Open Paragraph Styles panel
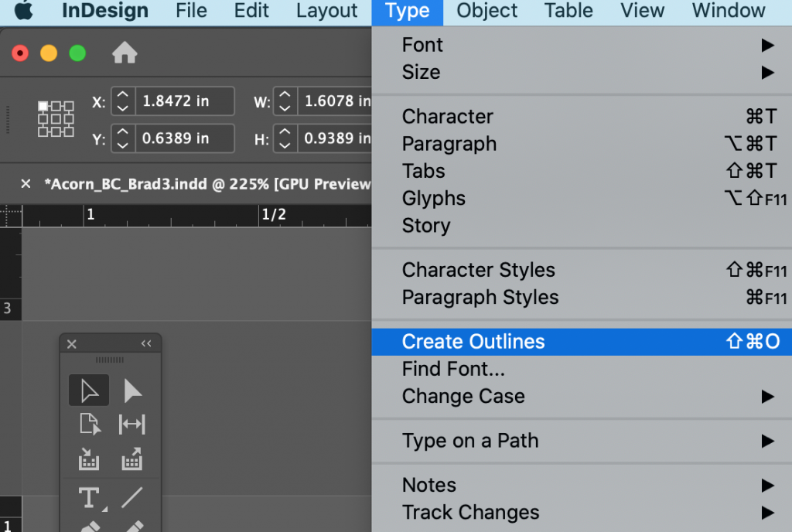Viewport: 792px width, 532px height. coord(582,297)
